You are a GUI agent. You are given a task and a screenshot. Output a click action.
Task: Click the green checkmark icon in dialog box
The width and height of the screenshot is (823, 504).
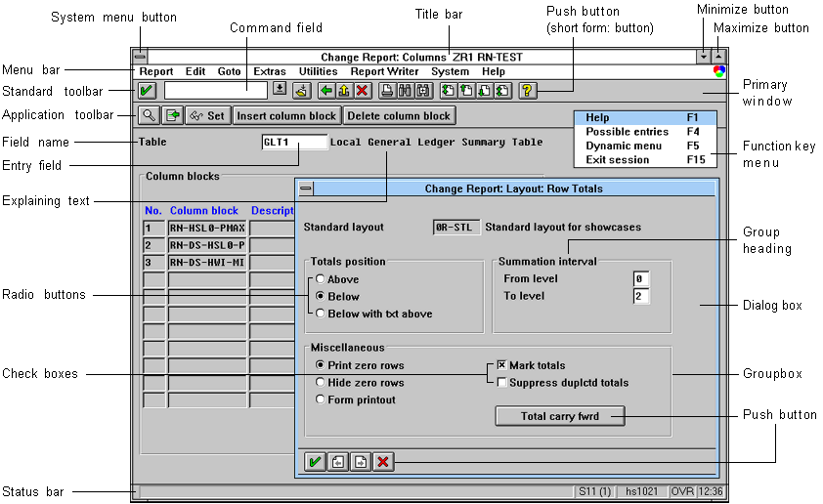pyautogui.click(x=315, y=462)
